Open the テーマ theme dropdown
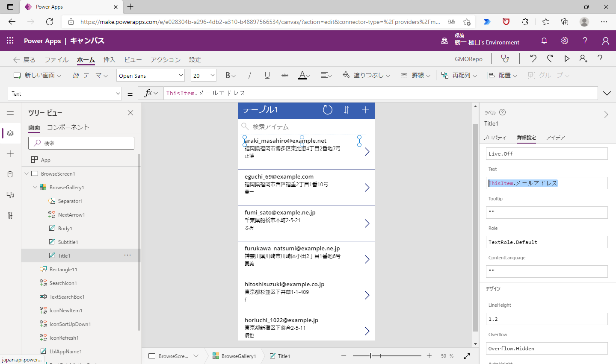 (90, 75)
